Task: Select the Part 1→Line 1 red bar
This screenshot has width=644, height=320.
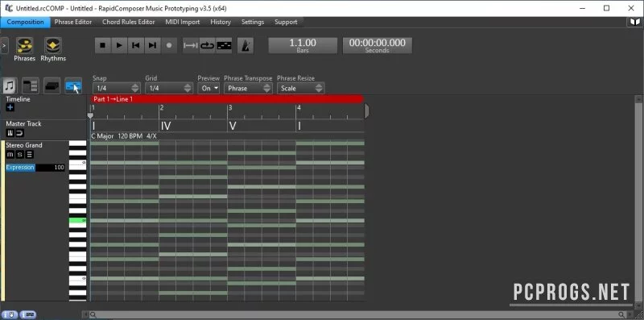Action: 227,99
